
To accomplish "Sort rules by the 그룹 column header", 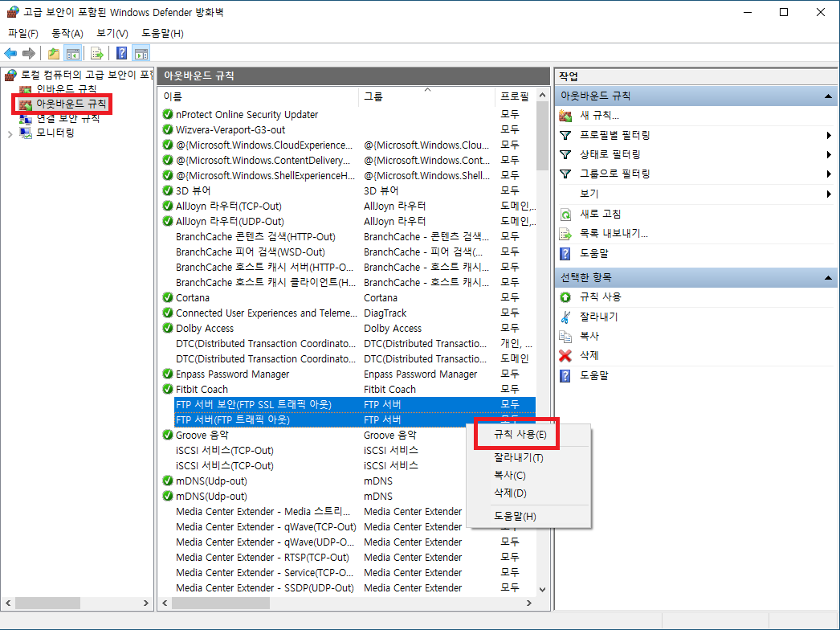I will [x=427, y=96].
